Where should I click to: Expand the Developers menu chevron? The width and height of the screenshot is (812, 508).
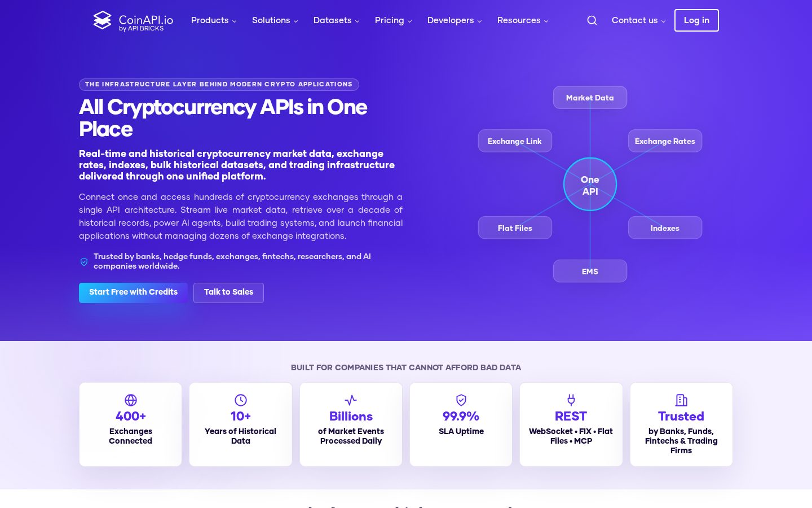click(479, 21)
